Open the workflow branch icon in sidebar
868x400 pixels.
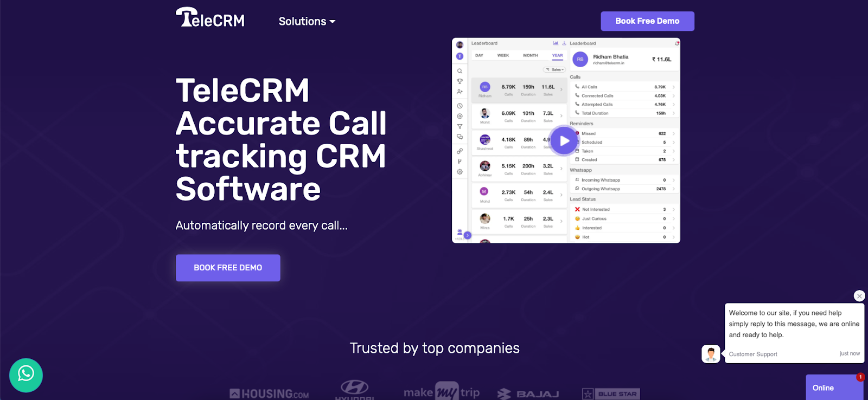[459, 162]
